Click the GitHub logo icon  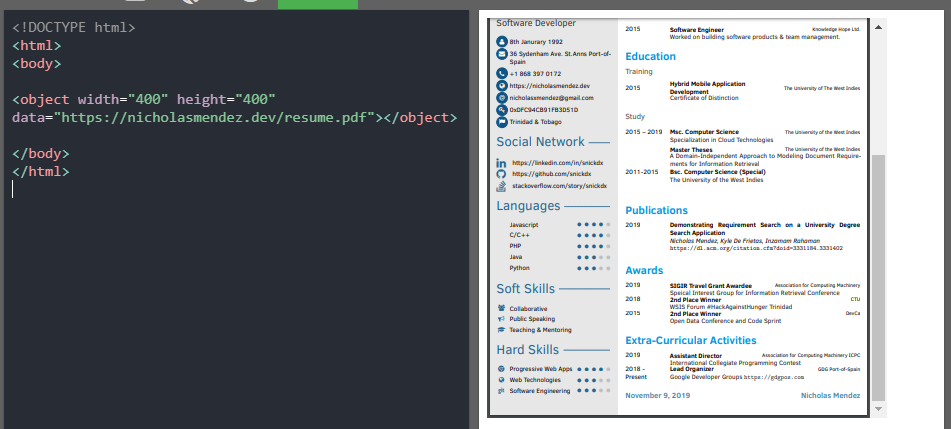coord(501,174)
